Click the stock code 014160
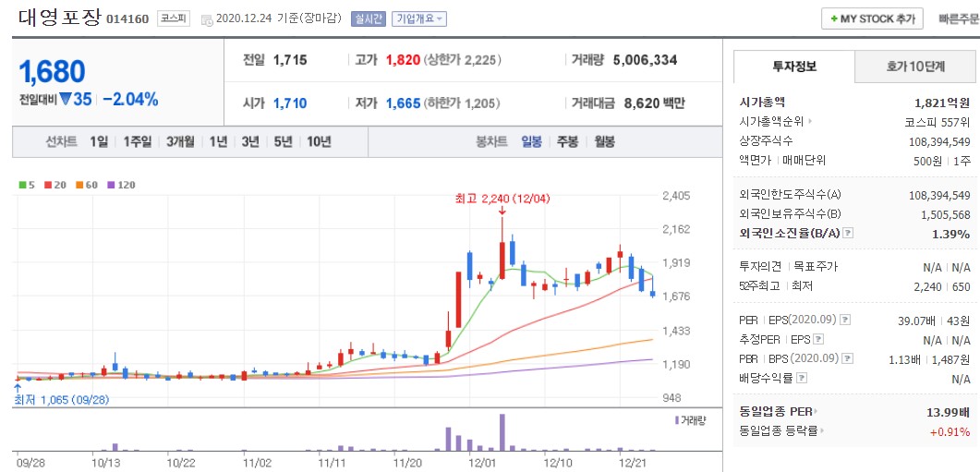Screen dimensions: 980x472 (127, 19)
